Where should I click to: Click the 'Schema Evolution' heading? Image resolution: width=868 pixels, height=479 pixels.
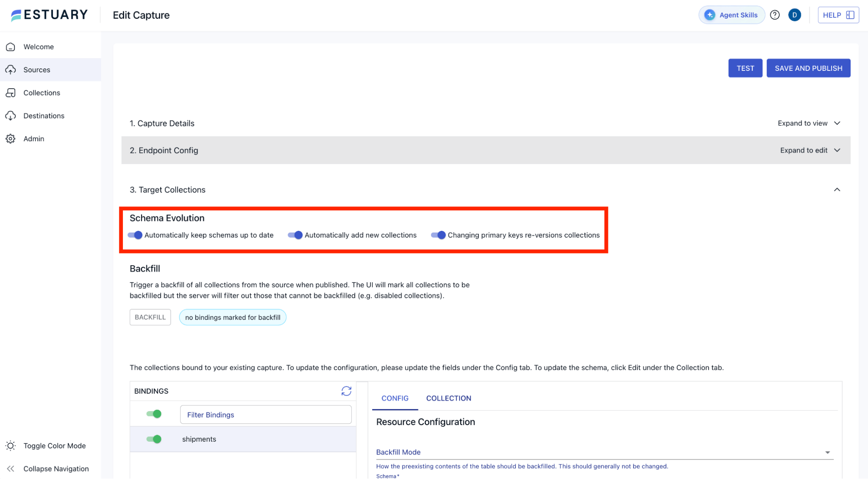click(x=167, y=218)
